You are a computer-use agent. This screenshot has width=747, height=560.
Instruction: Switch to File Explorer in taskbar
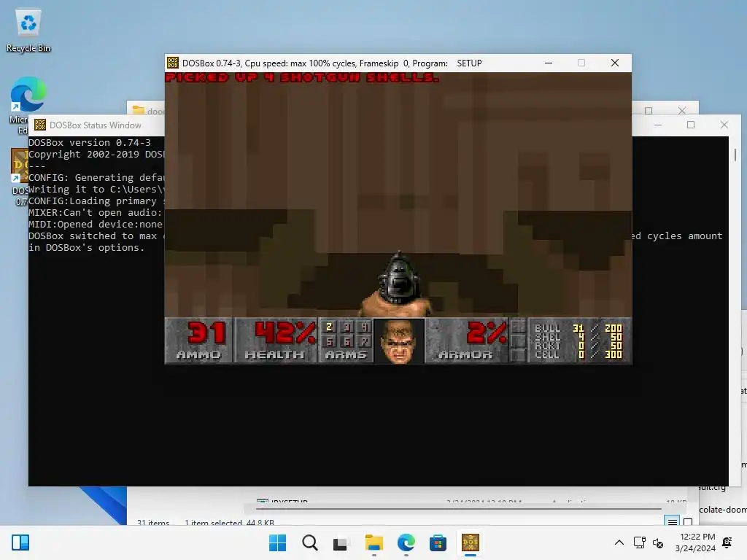(x=374, y=542)
